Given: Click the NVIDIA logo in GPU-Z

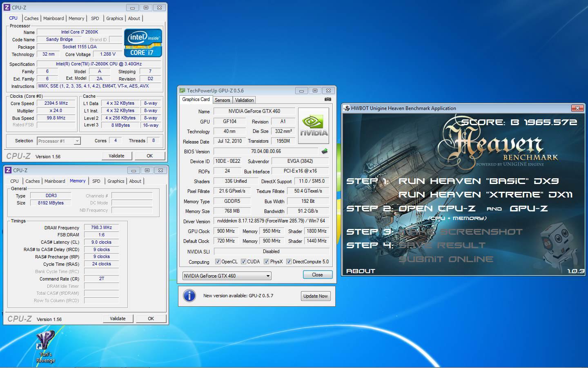Looking at the screenshot, I should point(314,126).
